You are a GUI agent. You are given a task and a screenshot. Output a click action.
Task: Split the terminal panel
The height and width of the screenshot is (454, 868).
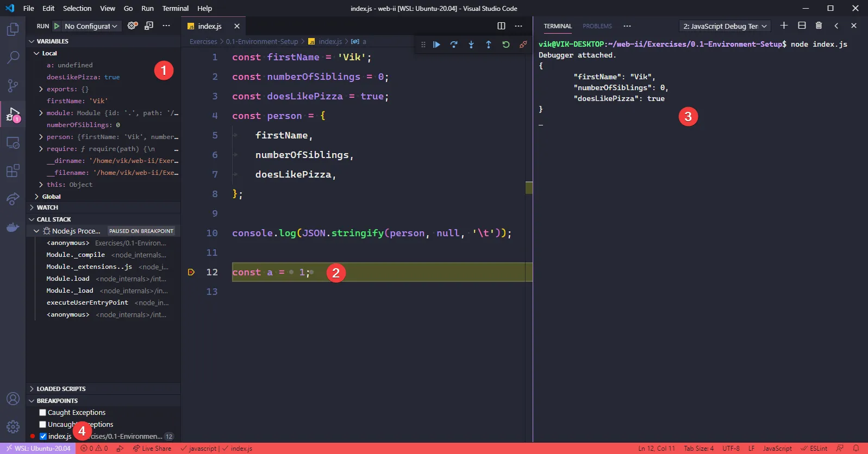[802, 26]
